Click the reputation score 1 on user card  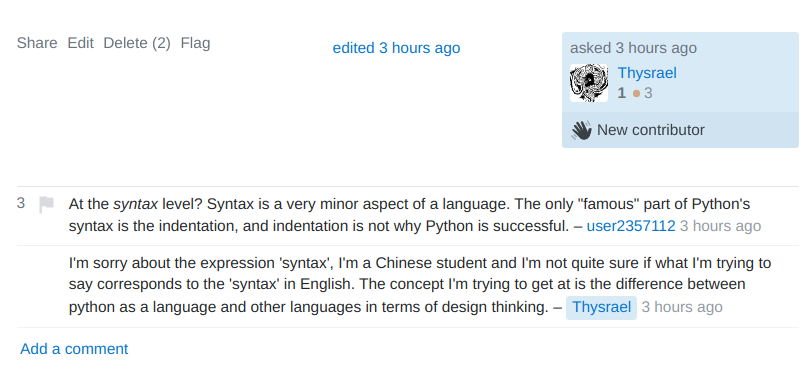click(x=622, y=93)
